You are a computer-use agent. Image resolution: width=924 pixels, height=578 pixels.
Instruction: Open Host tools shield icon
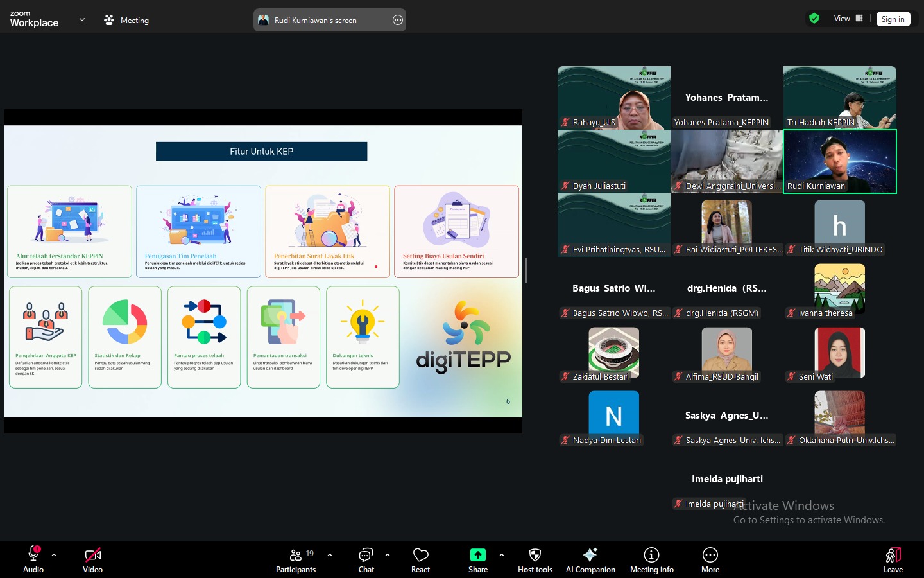535,556
